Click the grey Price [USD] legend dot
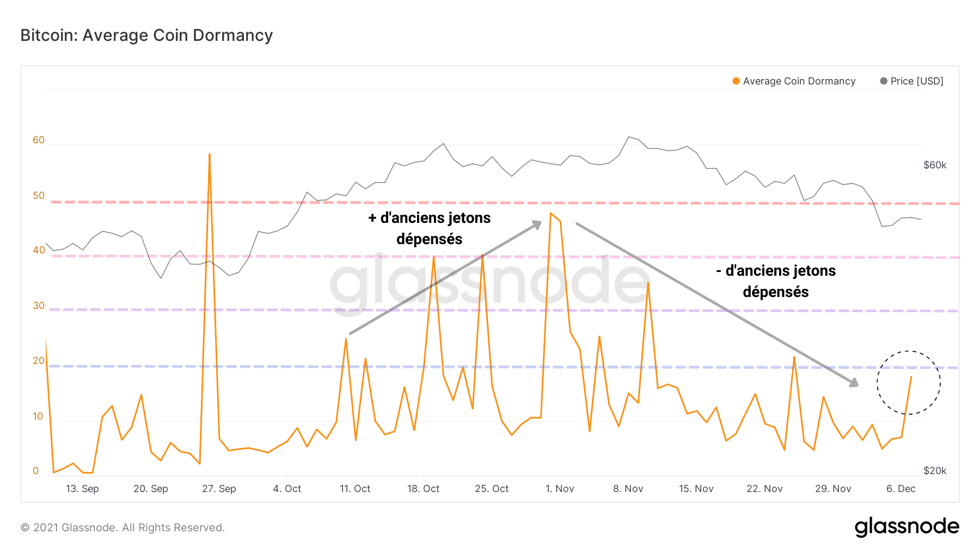This screenshot has width=980, height=552. tap(884, 81)
